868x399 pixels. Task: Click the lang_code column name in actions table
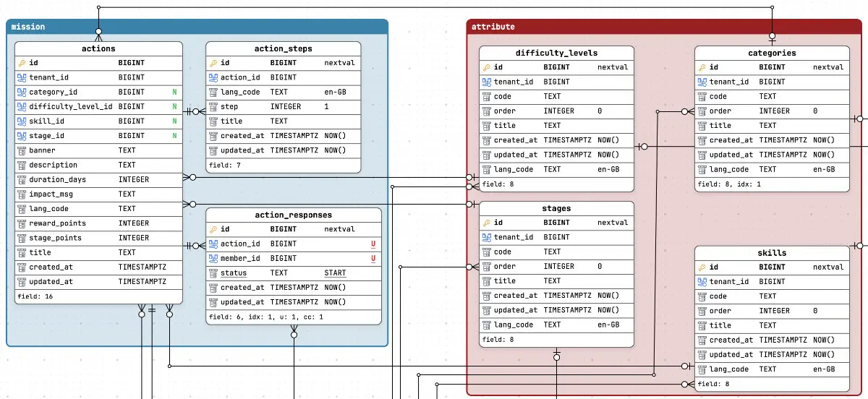click(x=48, y=208)
